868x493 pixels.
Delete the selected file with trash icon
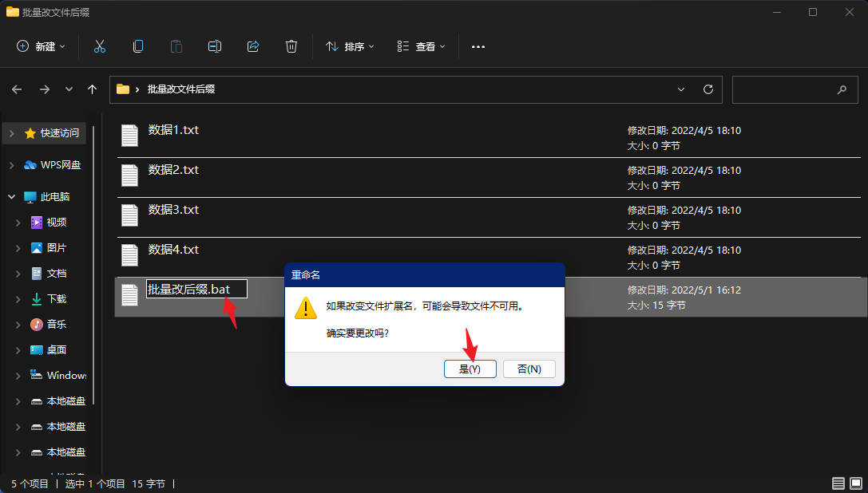(291, 46)
